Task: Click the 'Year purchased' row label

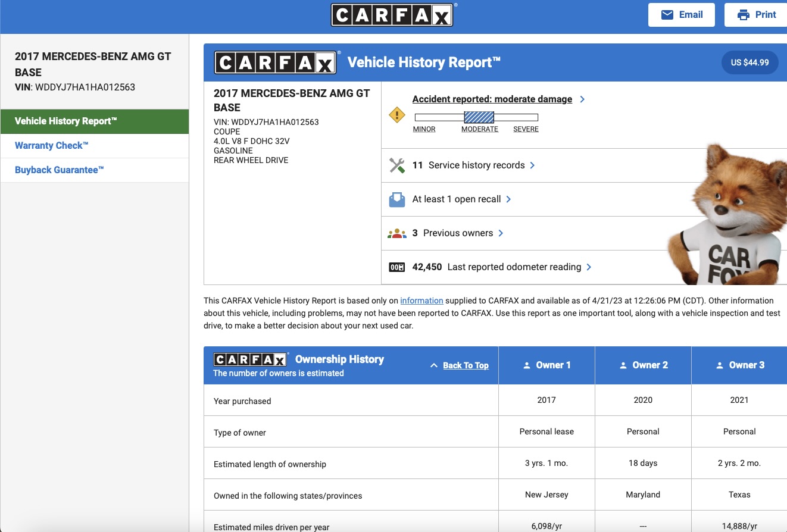Action: click(242, 401)
